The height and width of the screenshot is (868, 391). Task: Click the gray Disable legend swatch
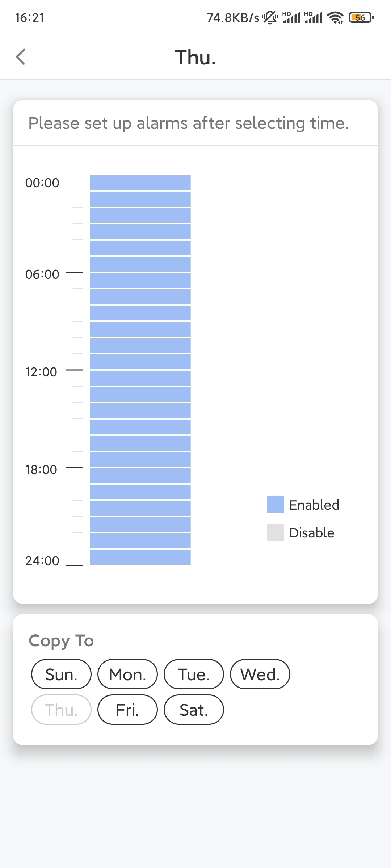coord(276,532)
